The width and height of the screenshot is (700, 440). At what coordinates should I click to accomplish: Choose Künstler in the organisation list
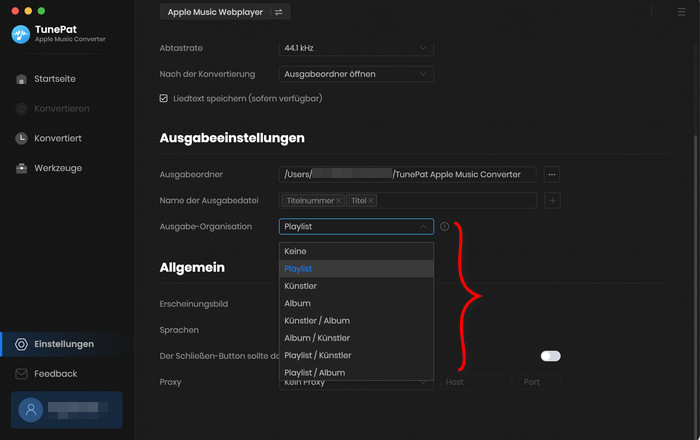click(356, 286)
